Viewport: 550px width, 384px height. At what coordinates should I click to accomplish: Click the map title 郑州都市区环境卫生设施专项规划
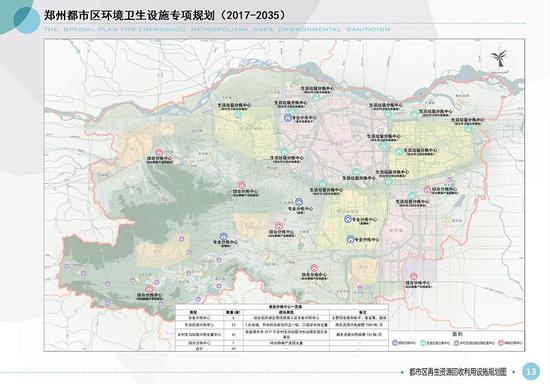pos(166,15)
